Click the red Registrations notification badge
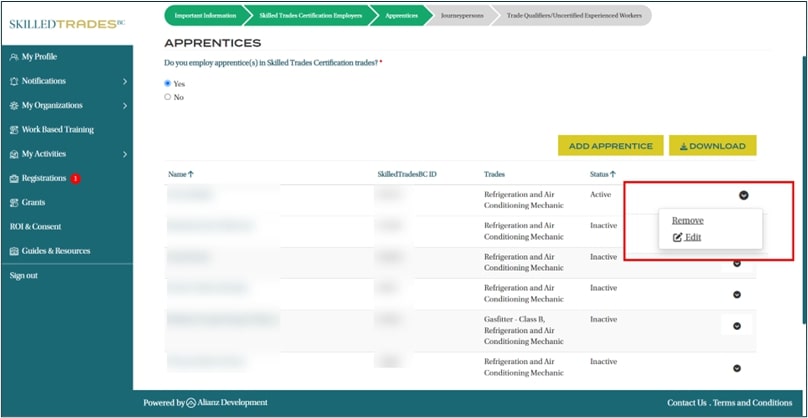Screen dimensions: 808x418 [x=75, y=179]
